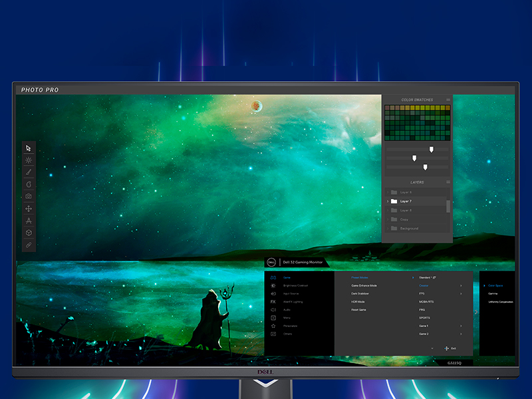The width and height of the screenshot is (532, 399).
Task: Open the Color Swatches panel menu icon
Action: (x=448, y=100)
